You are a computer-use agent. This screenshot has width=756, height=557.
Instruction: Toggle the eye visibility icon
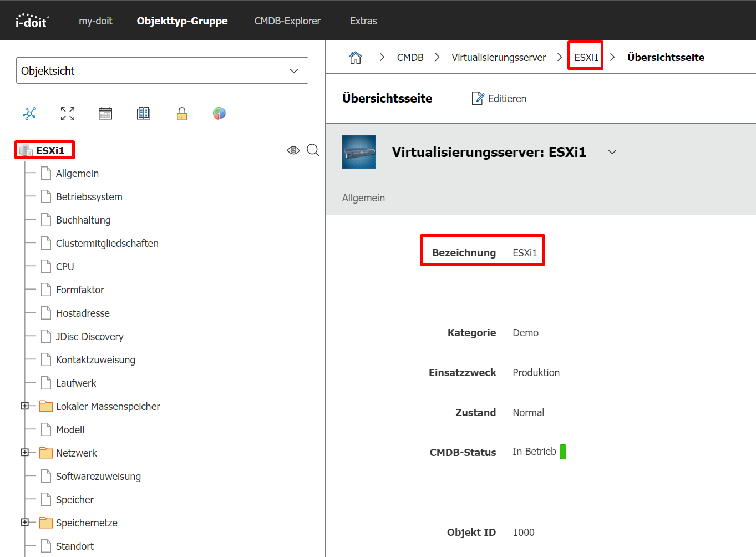coord(293,150)
